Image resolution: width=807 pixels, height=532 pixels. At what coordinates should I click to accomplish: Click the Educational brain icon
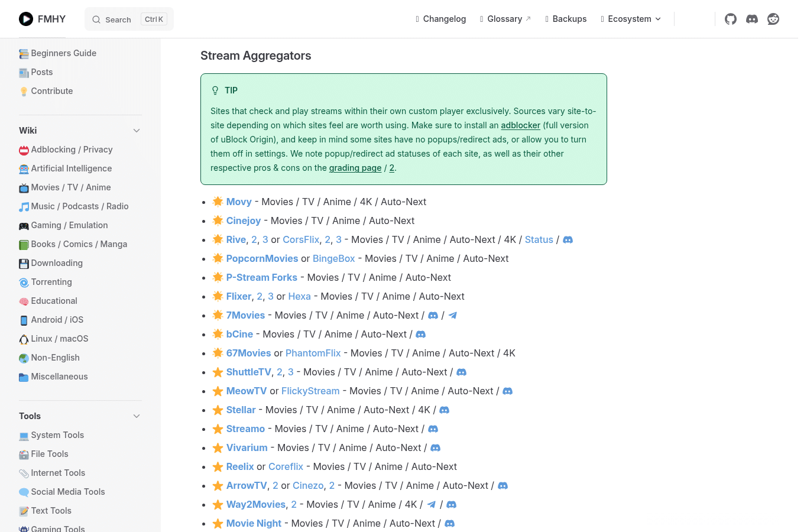24,301
